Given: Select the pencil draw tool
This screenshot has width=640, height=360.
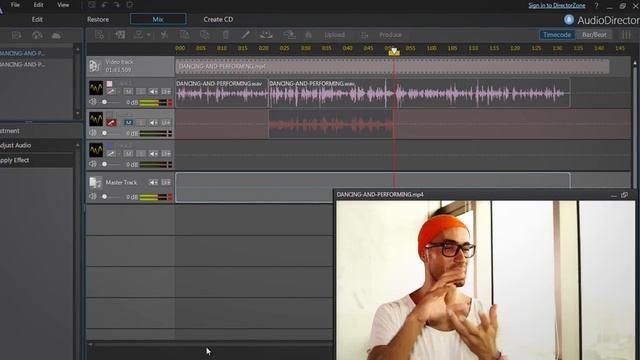Looking at the screenshot, I should (x=245, y=35).
